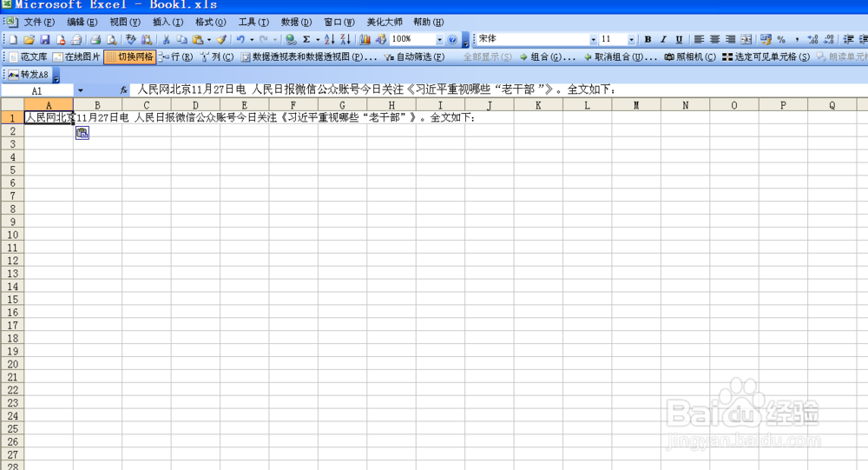Click the fx insert function button
868x470 pixels.
123,89
